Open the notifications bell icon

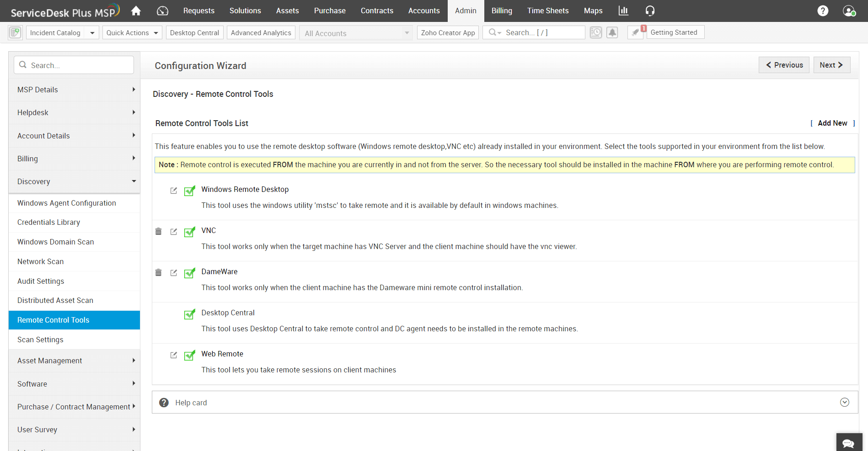point(612,32)
